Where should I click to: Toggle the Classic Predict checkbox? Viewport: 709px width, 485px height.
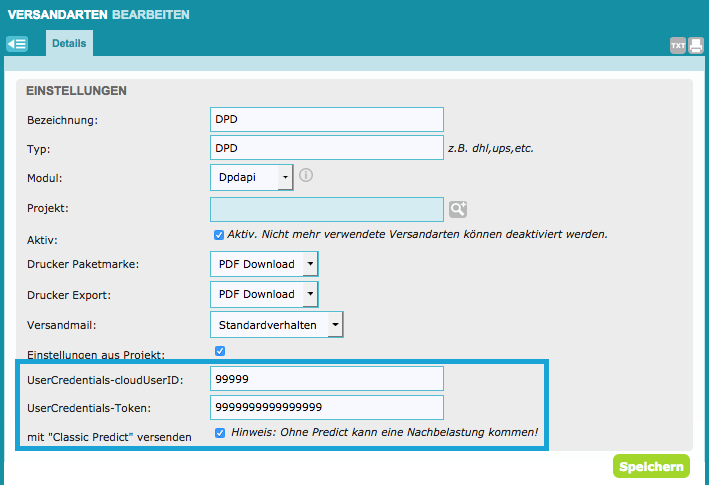[219, 433]
